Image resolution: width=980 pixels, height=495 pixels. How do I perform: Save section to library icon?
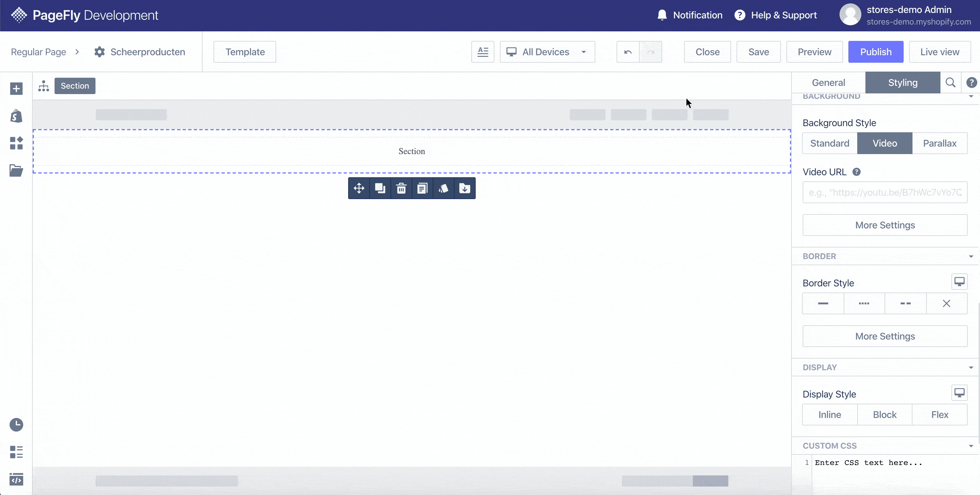tap(464, 188)
